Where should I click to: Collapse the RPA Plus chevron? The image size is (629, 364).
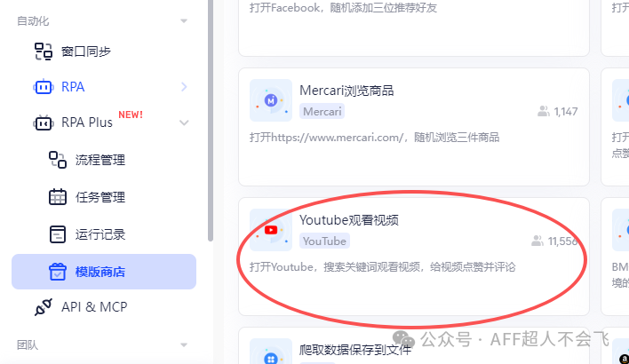click(184, 123)
